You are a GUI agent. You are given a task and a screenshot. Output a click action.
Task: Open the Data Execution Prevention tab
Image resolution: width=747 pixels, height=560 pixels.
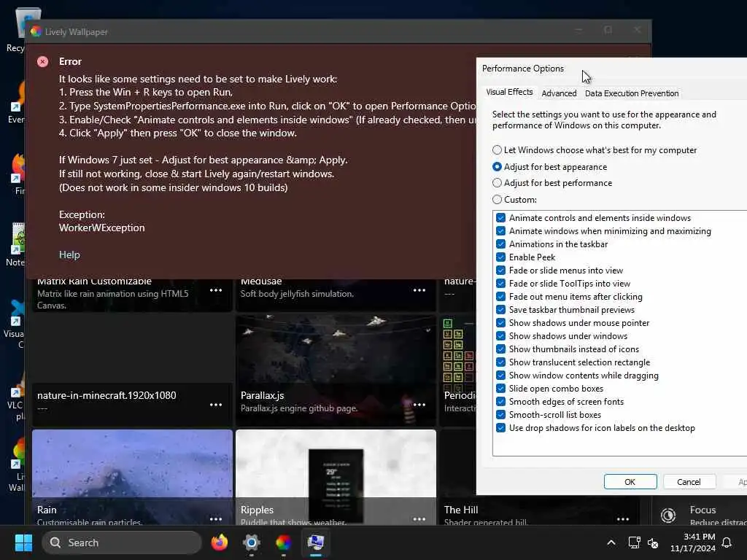pos(632,93)
